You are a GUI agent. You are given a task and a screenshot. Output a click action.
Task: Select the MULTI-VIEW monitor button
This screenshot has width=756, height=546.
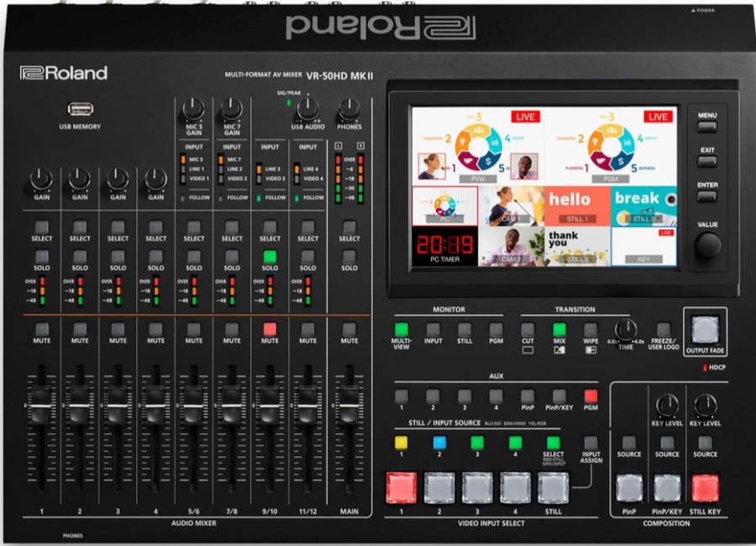(402, 329)
